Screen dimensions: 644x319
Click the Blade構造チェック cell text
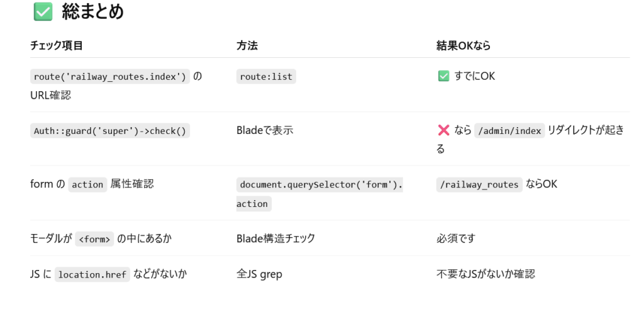pos(276,238)
